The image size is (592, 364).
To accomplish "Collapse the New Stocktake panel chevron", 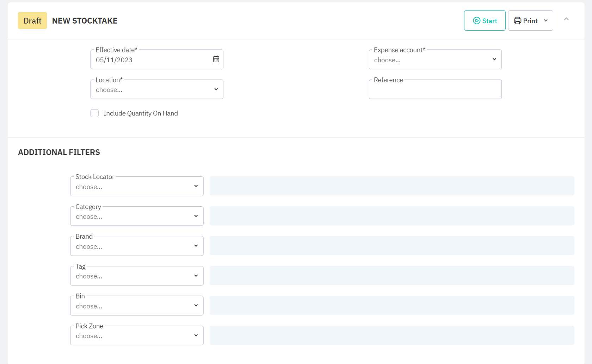I will 566,19.
